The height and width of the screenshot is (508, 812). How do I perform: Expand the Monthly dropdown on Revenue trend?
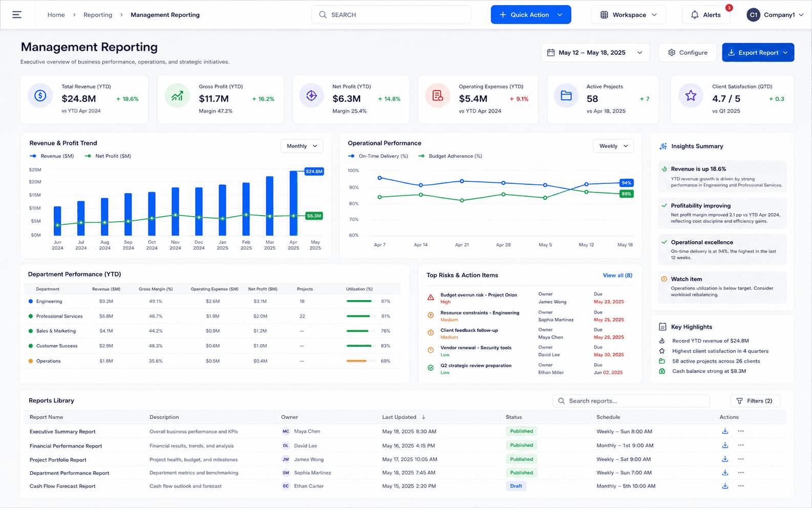point(302,146)
